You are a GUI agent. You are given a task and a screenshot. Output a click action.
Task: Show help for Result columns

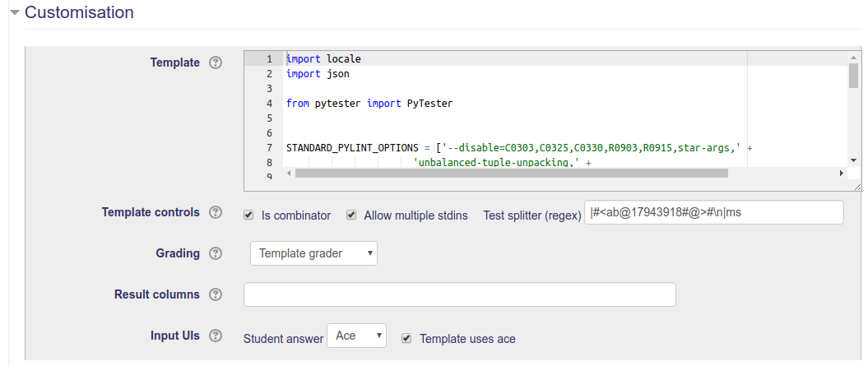point(216,294)
